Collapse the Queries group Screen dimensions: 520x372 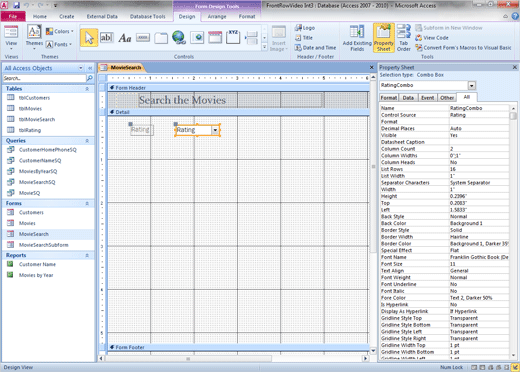[x=87, y=141]
